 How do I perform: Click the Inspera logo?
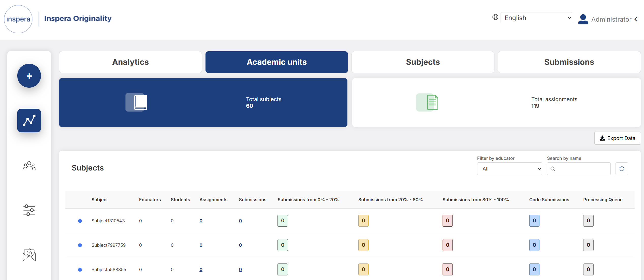pos(18,19)
